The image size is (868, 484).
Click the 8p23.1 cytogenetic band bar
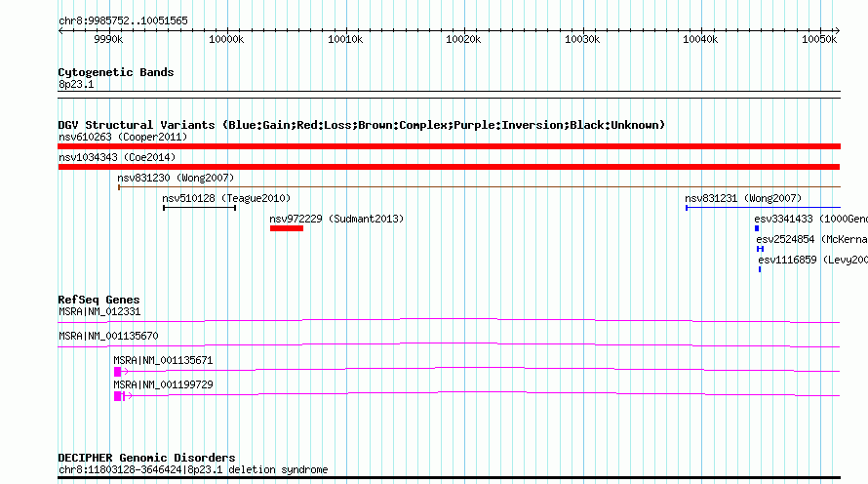click(x=449, y=95)
